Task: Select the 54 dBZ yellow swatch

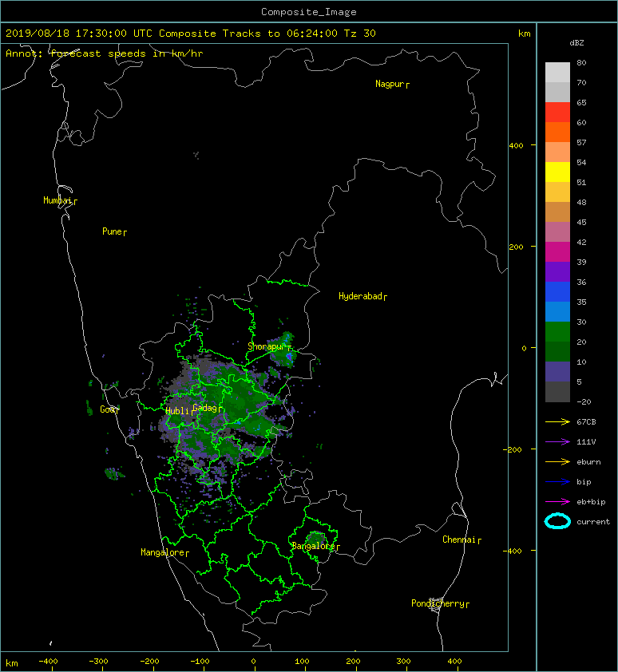Action: point(557,172)
